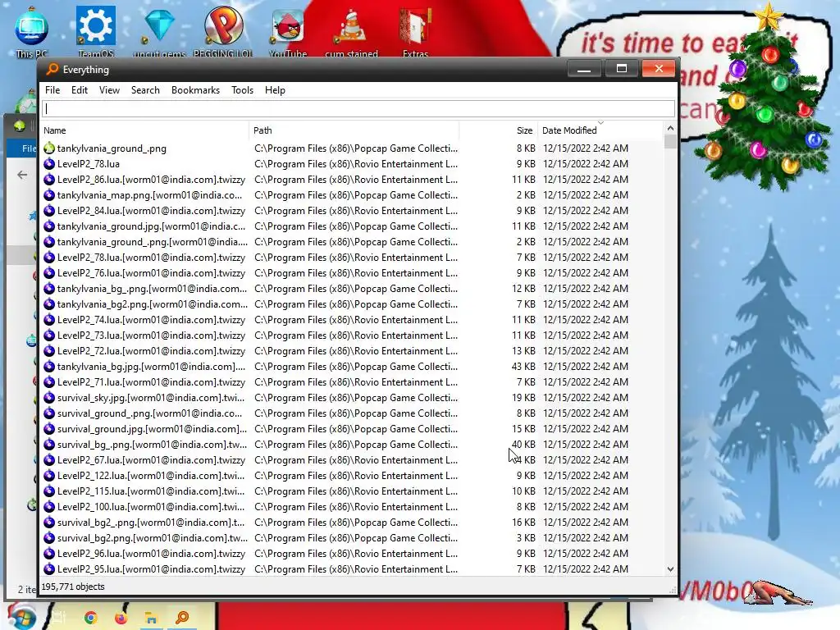Viewport: 840px width, 630px height.
Task: Click the icon beside survival_bg2.png encrypted file
Action: (49, 538)
